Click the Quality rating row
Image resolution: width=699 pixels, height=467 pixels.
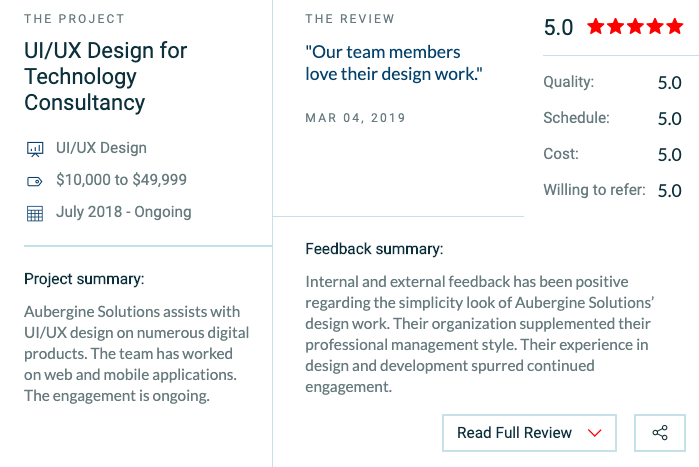click(612, 83)
